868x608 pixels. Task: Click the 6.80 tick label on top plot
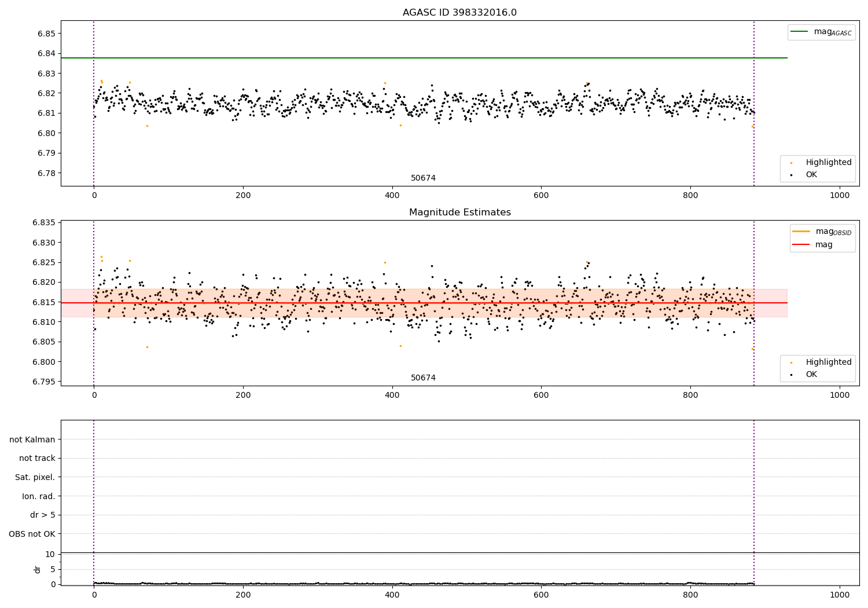point(45,133)
